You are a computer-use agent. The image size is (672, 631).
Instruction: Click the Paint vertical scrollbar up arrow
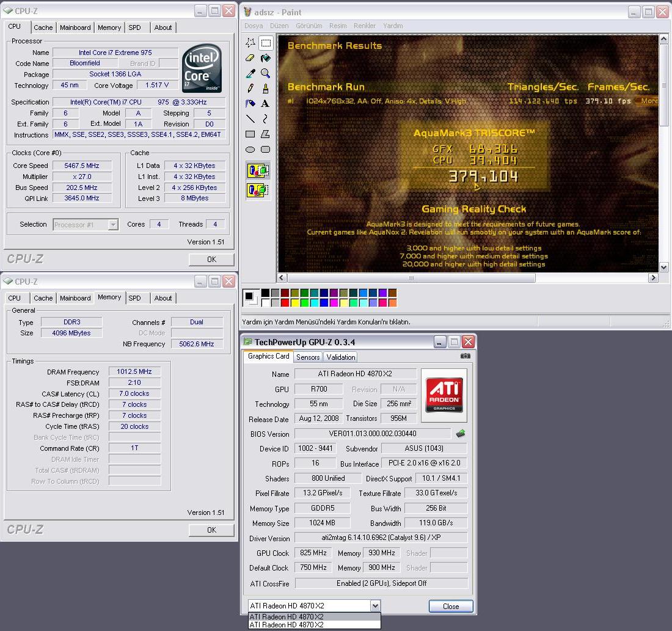pos(663,40)
